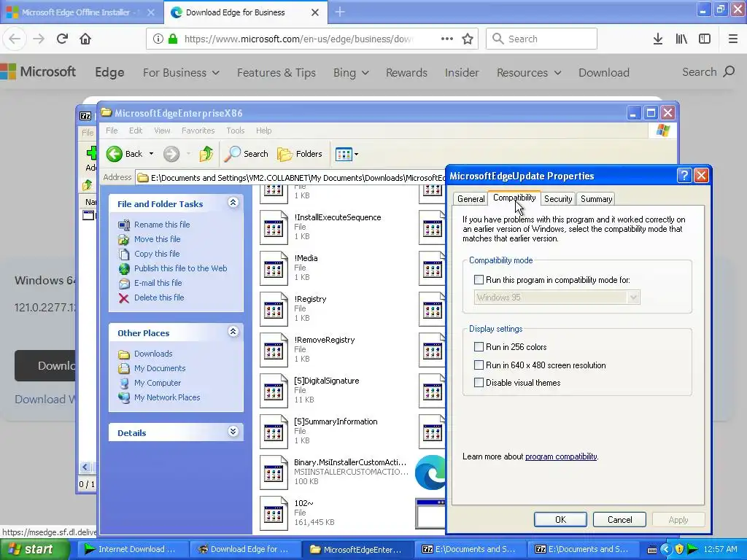Open the View menu in Explorer
Image resolution: width=747 pixels, height=560 pixels.
(x=162, y=131)
